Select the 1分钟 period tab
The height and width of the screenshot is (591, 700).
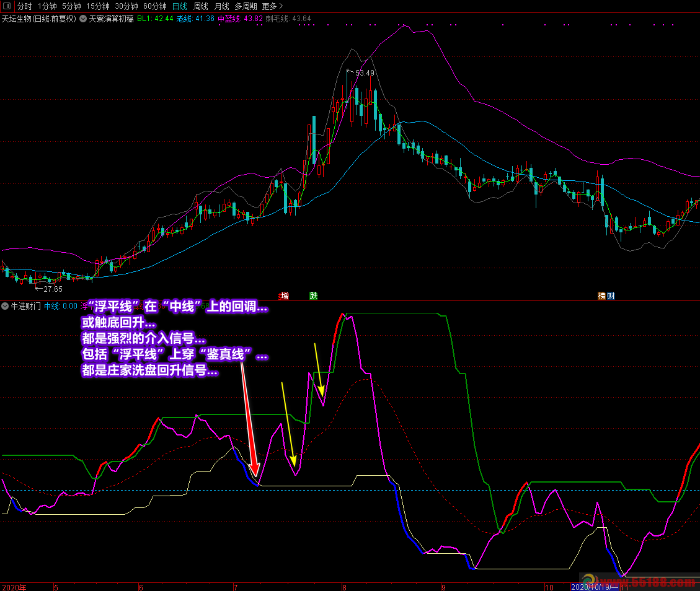coord(47,6)
